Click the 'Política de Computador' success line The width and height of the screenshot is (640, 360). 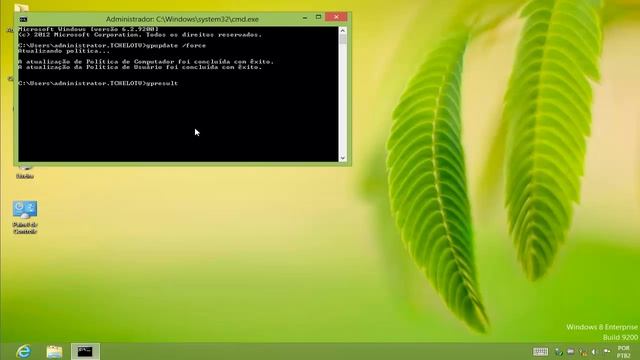click(x=146, y=62)
